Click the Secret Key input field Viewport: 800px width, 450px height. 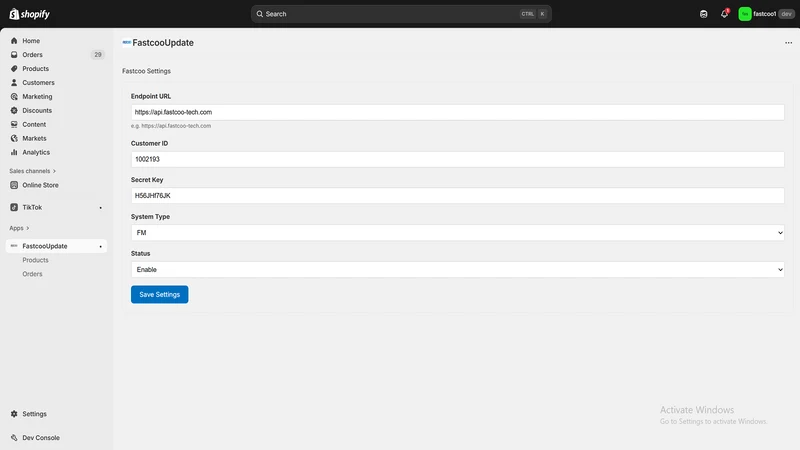[458, 195]
